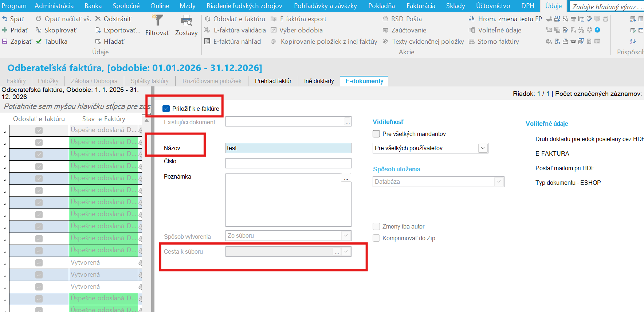Open the Poznámka ellipsis editor button
644x312 pixels.
coord(346,178)
